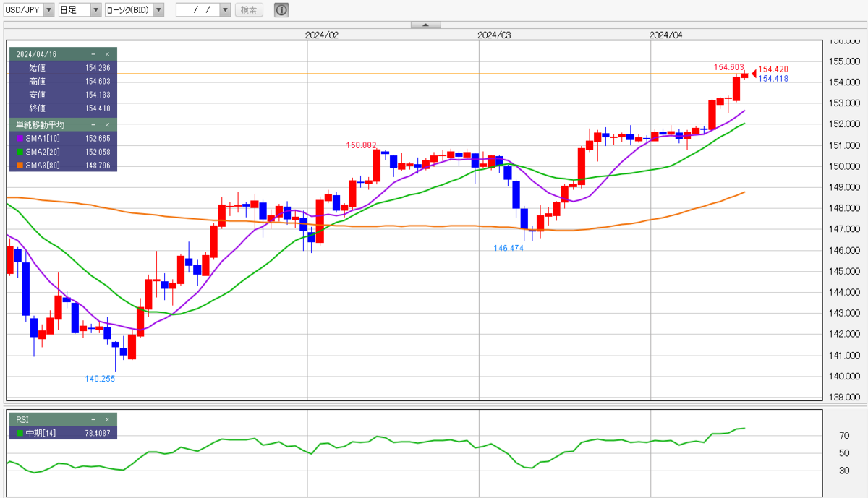Click the orange SMA3[80] color swatch

click(20, 166)
